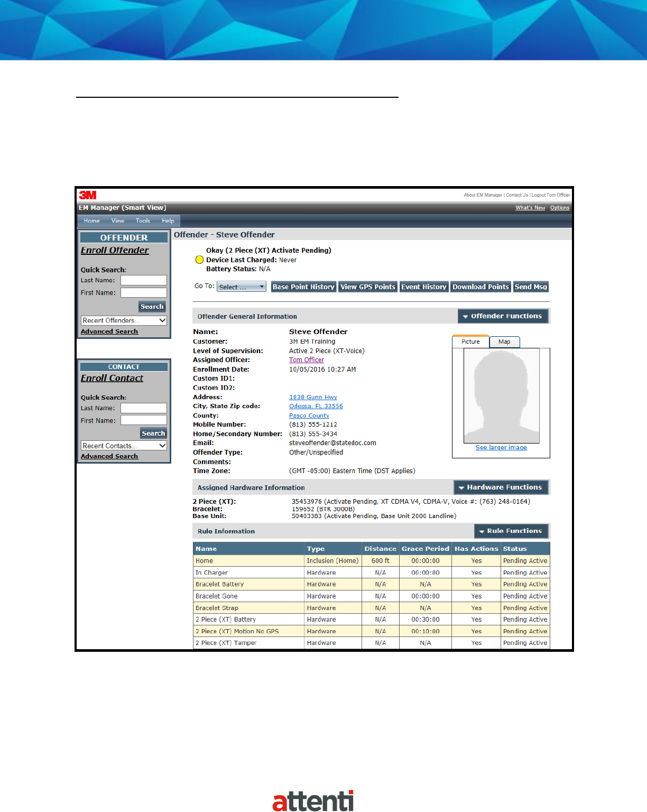Select the 2 Piece (XT) Battery rule
Screen dimensions: 647x812
[226, 620]
